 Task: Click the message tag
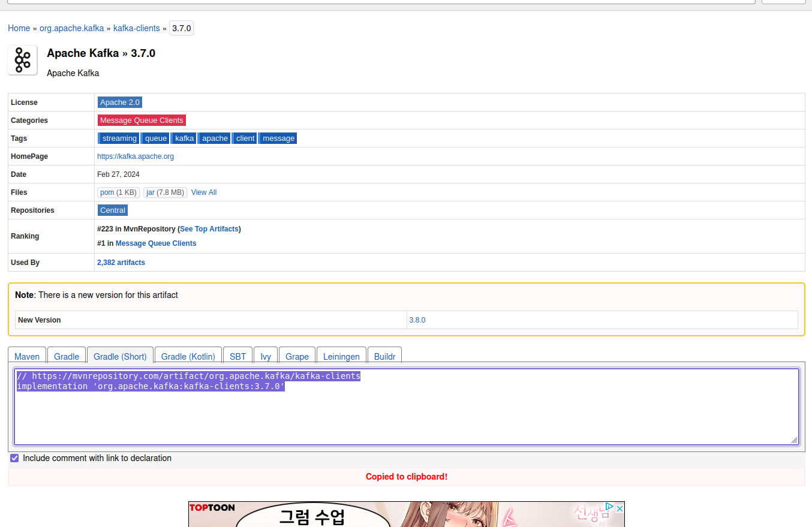pyautogui.click(x=278, y=138)
